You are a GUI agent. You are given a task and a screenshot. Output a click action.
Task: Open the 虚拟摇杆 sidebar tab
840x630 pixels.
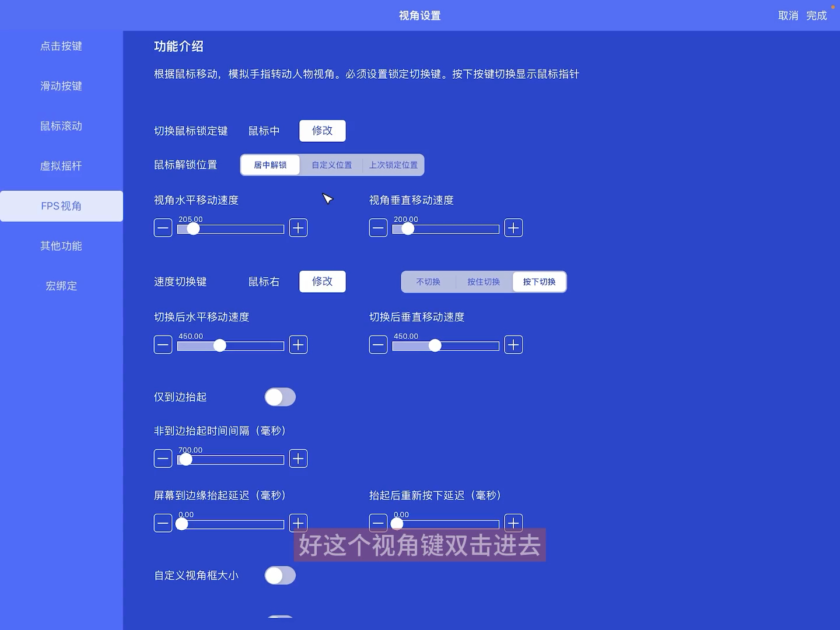coord(61,166)
